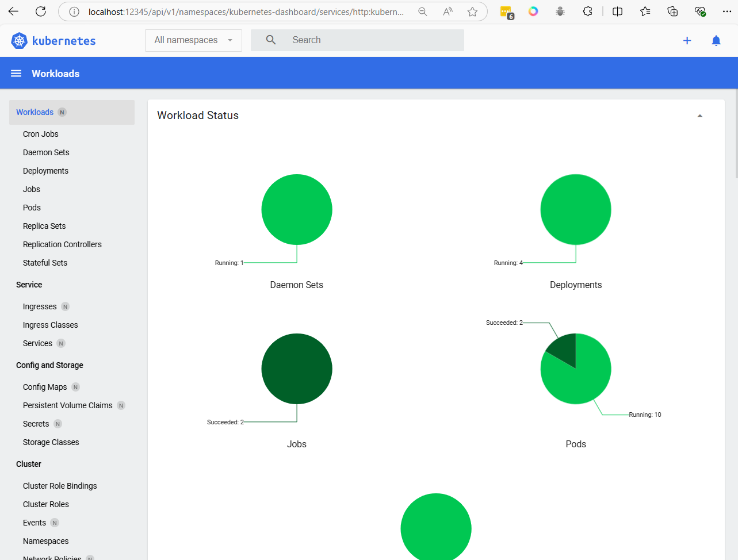View site information icon in address bar

[x=74, y=11]
